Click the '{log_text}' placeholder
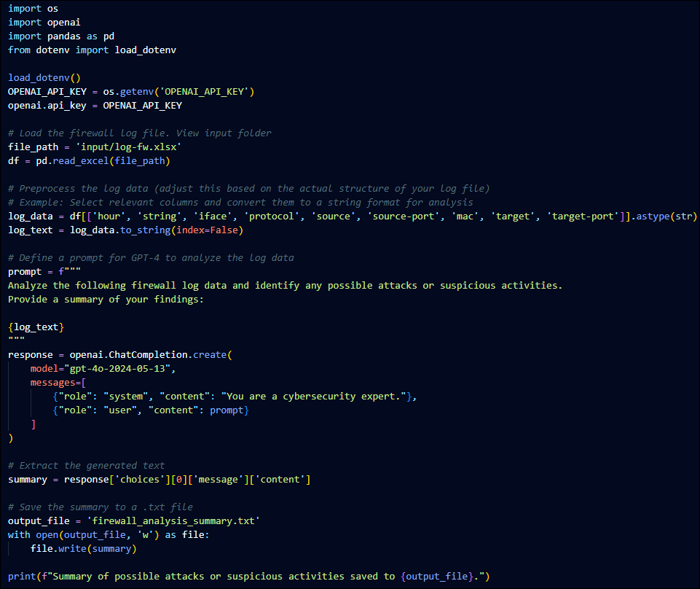 point(36,327)
